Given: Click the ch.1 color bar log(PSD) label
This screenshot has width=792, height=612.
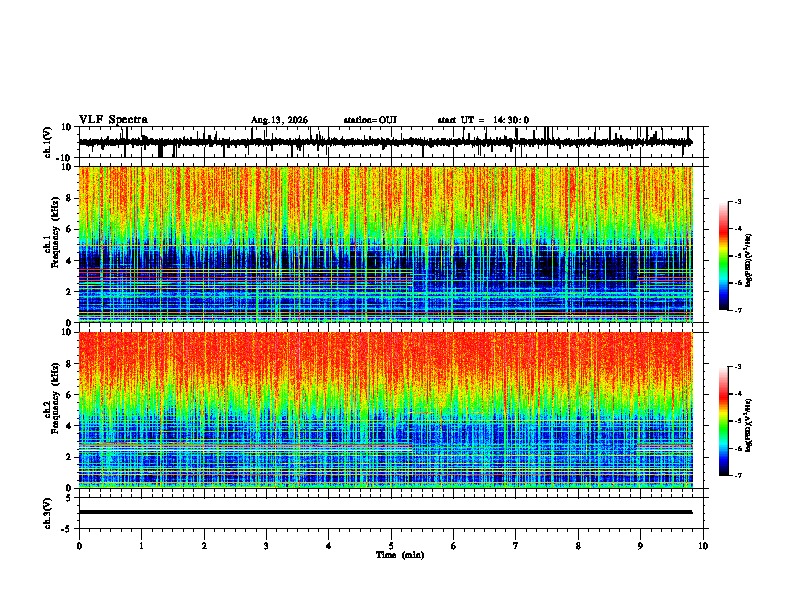Looking at the screenshot, I should tap(749, 260).
